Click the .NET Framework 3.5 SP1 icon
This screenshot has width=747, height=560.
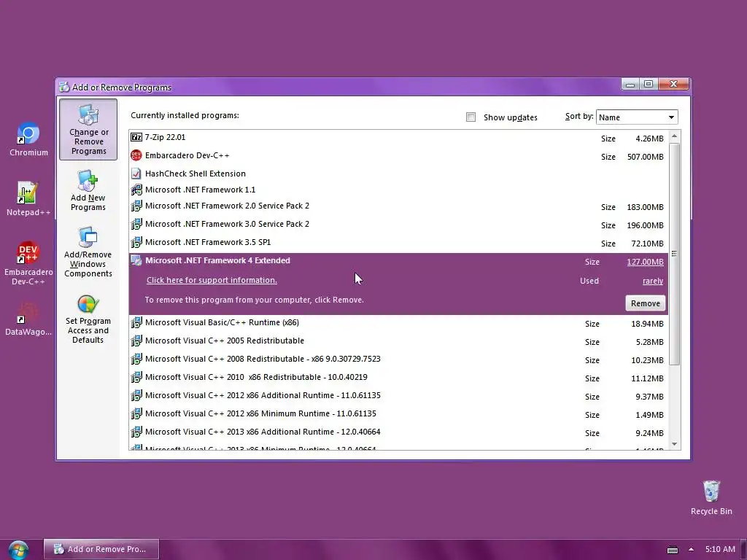click(x=136, y=242)
